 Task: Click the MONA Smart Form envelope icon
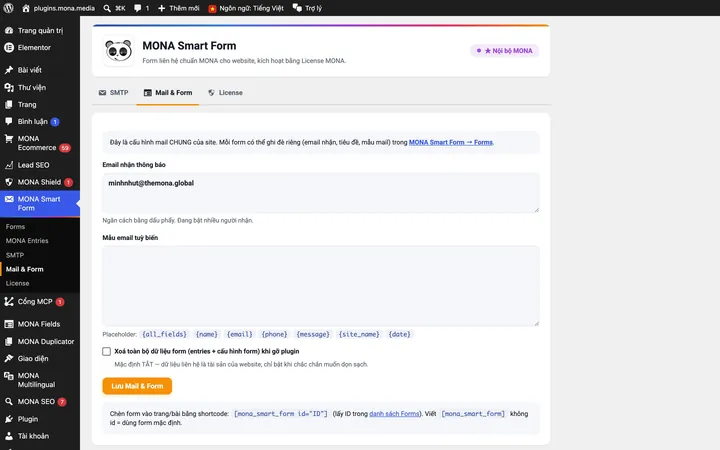click(x=9, y=199)
